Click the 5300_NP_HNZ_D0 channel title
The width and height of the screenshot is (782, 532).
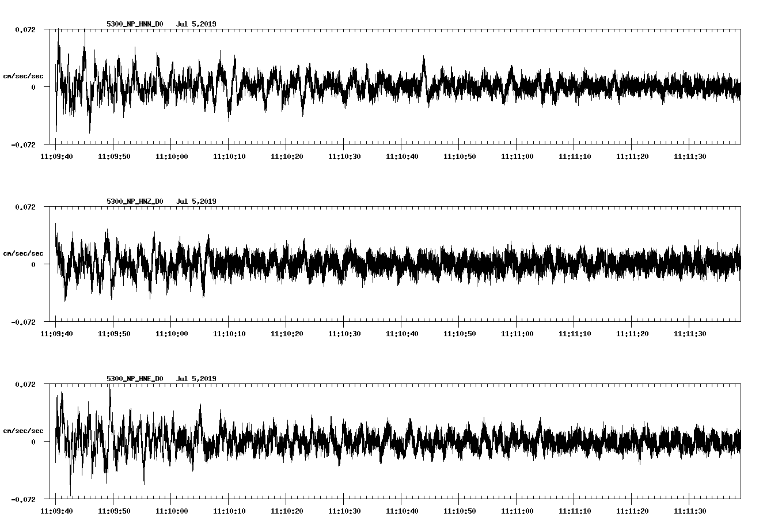click(x=135, y=202)
